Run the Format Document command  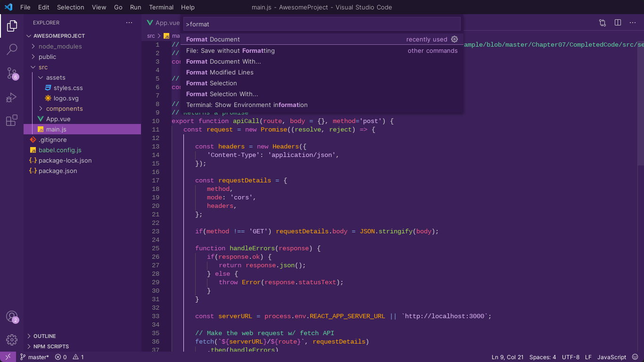pos(322,39)
